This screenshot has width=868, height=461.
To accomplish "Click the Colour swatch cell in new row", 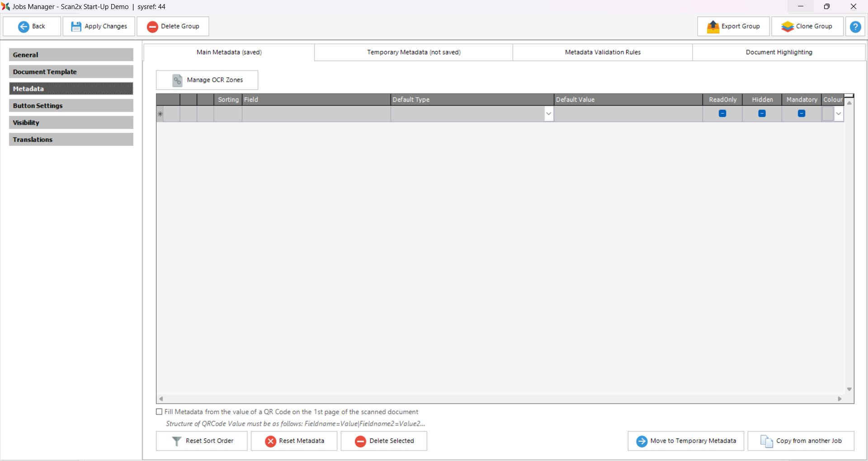I will point(828,114).
